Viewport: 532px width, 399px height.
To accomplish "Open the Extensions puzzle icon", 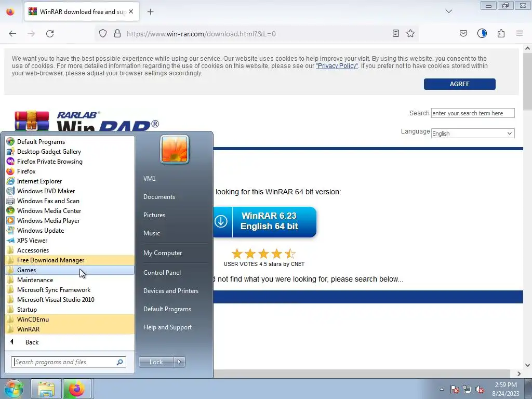I will point(501,33).
